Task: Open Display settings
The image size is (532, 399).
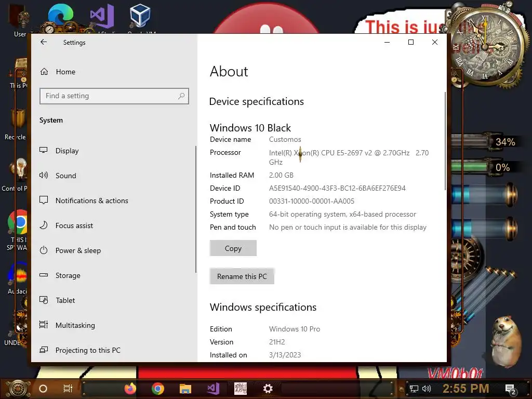Action: tap(67, 151)
